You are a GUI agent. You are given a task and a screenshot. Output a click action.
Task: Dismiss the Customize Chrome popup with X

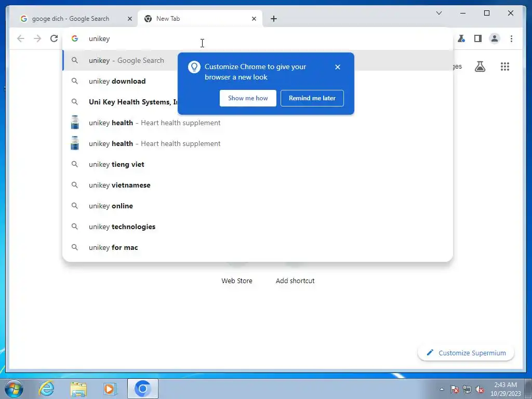tap(338, 67)
